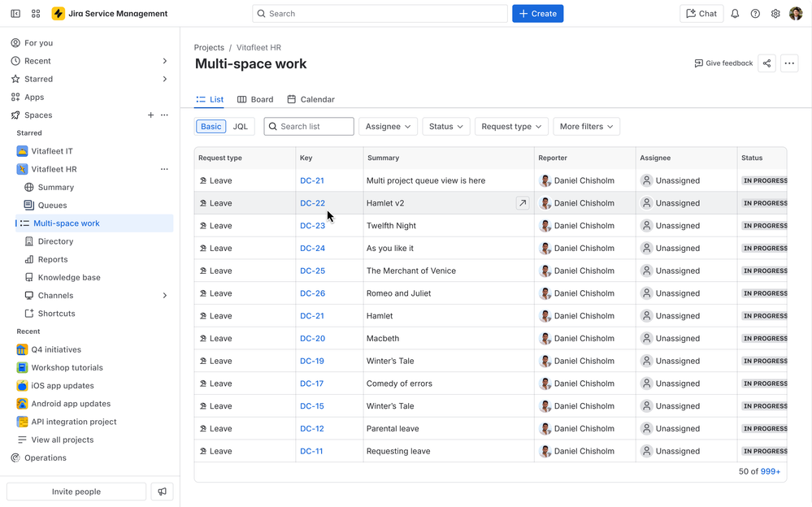Click the Create button
Image resolution: width=812 pixels, height=507 pixels.
pyautogui.click(x=537, y=14)
